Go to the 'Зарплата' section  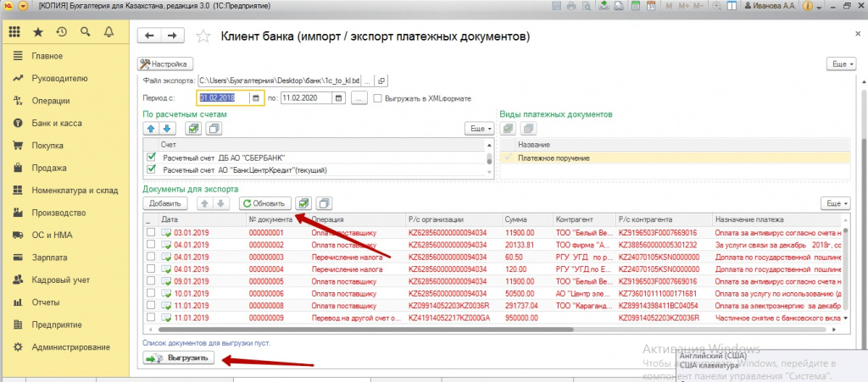click(49, 257)
